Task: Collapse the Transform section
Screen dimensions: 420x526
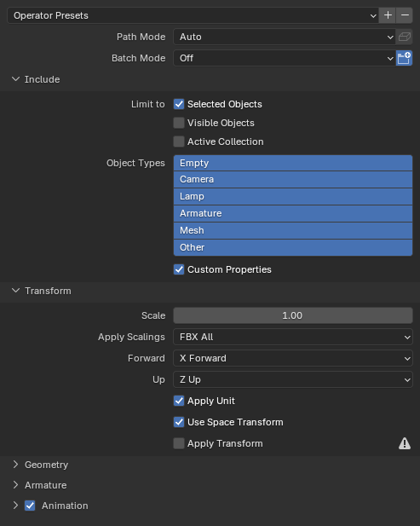Action: click(x=15, y=291)
